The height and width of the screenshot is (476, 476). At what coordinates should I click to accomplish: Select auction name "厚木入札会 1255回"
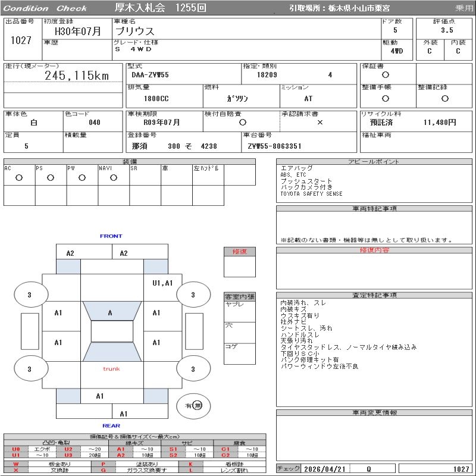(160, 8)
